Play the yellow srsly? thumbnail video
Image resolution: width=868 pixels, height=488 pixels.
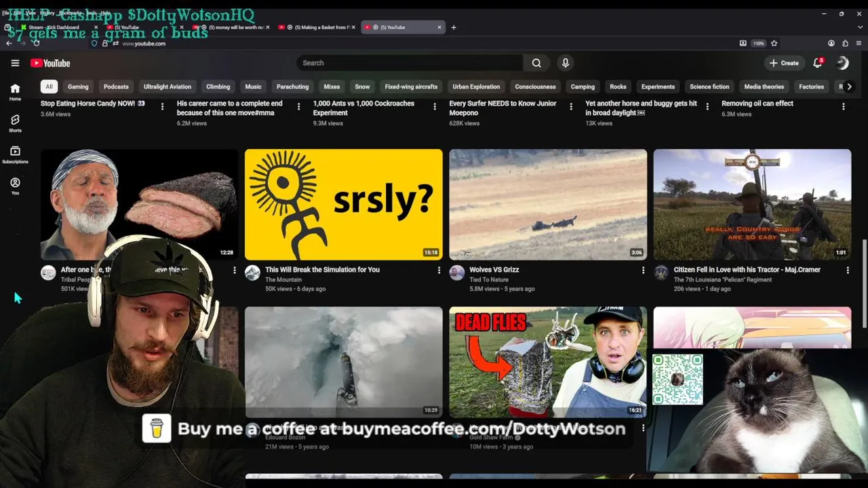click(344, 205)
